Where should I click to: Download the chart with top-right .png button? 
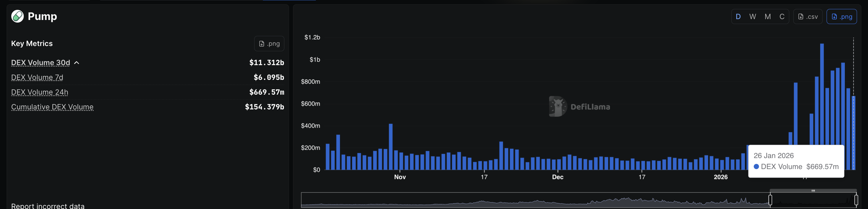click(x=841, y=16)
